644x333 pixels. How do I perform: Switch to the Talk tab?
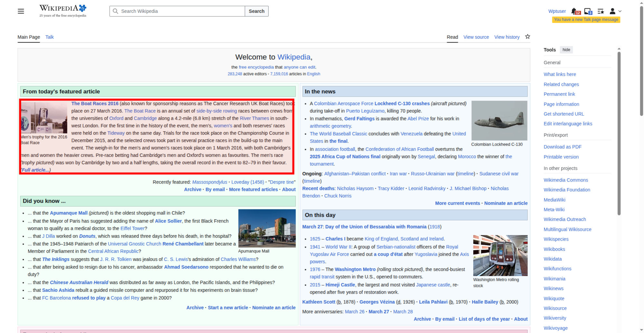(x=50, y=37)
